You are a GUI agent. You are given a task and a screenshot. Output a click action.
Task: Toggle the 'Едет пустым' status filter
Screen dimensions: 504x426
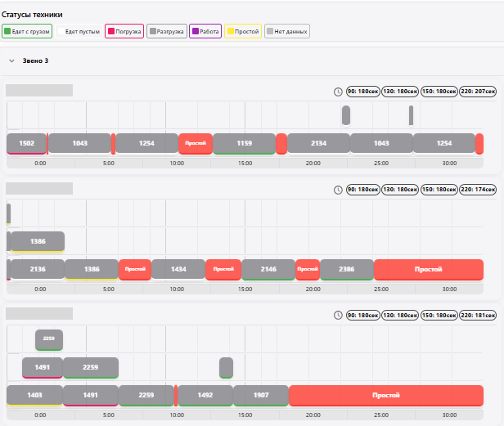(79, 32)
